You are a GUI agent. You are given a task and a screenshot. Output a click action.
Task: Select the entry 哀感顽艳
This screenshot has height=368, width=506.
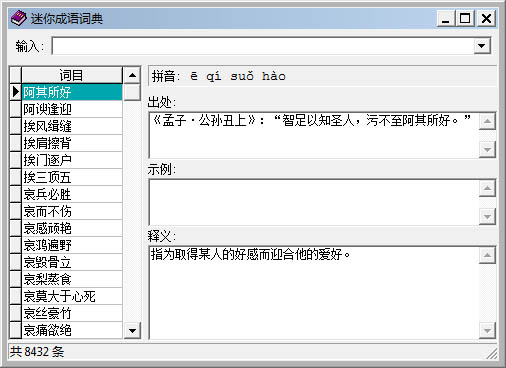point(72,228)
